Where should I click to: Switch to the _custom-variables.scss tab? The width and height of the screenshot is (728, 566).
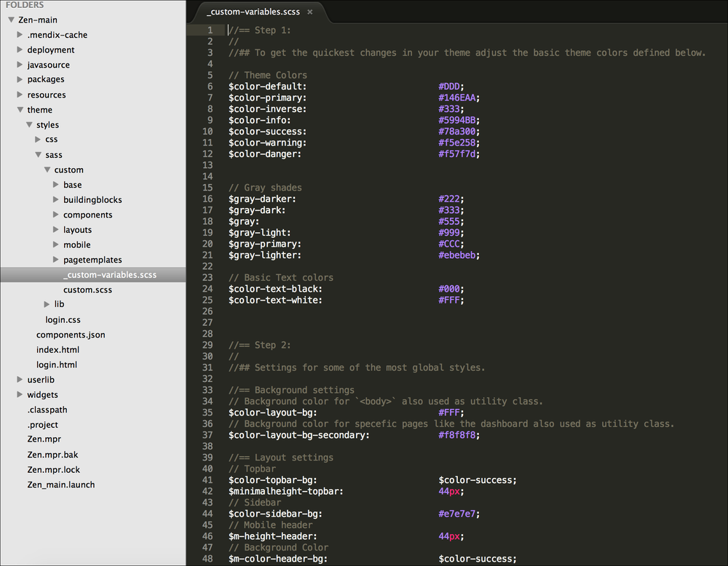(254, 12)
